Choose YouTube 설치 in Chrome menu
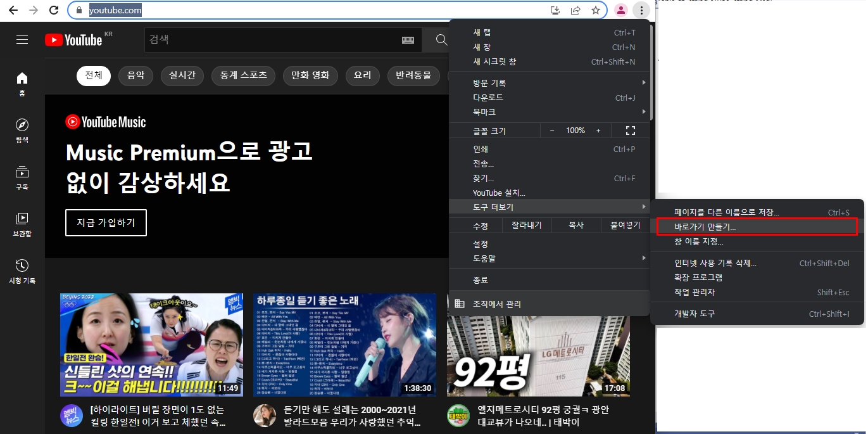Screen dimensions: 868x434 click(549, 193)
